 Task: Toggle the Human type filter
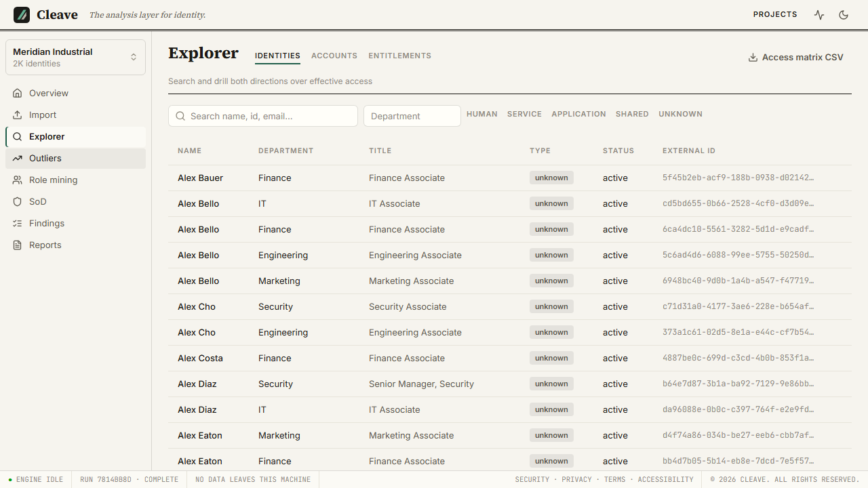click(x=482, y=114)
